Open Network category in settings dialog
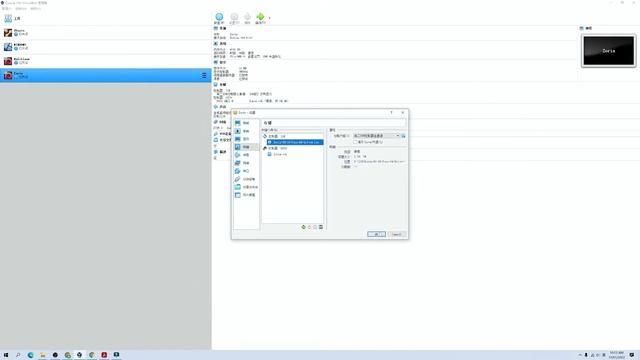The width and height of the screenshot is (640, 360). click(246, 163)
